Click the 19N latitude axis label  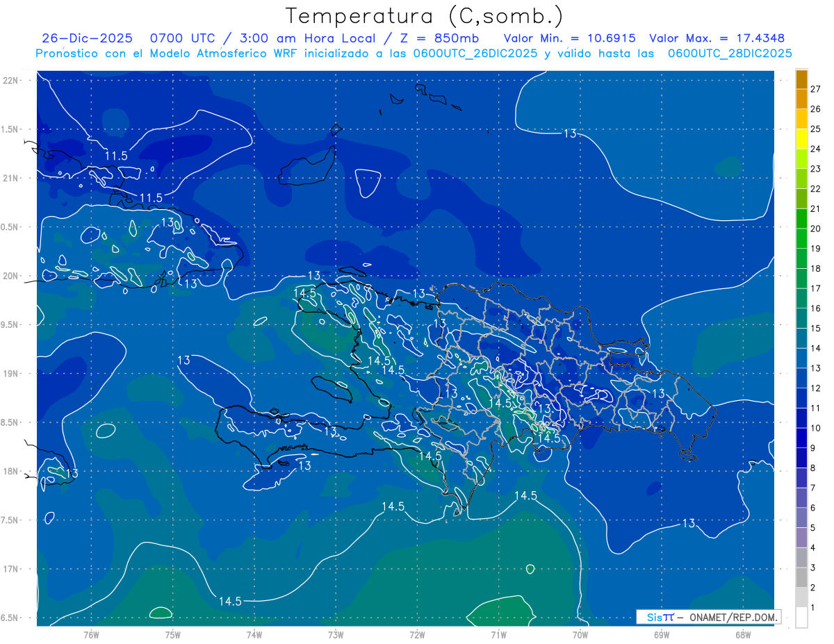[x=11, y=374]
